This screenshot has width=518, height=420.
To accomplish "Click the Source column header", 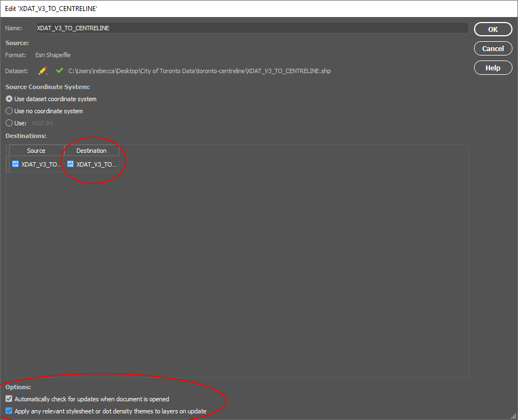I will pos(36,151).
